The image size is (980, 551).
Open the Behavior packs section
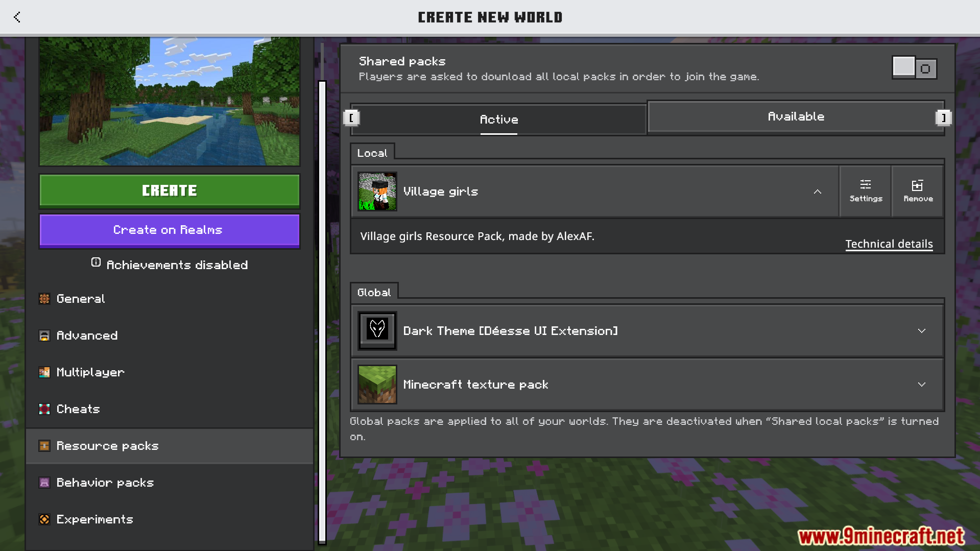point(170,483)
